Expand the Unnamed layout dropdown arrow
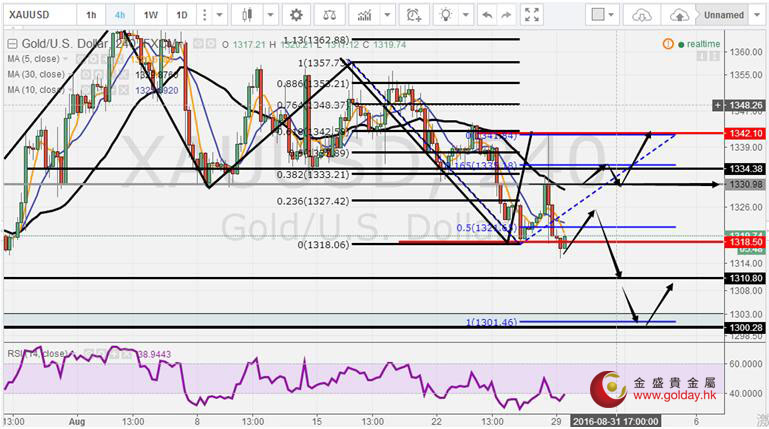769x429 pixels. pyautogui.click(x=758, y=15)
